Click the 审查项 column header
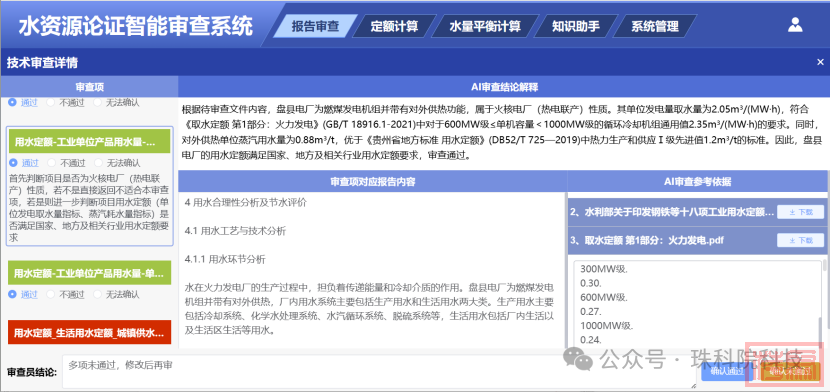The width and height of the screenshot is (830, 392). point(89,86)
